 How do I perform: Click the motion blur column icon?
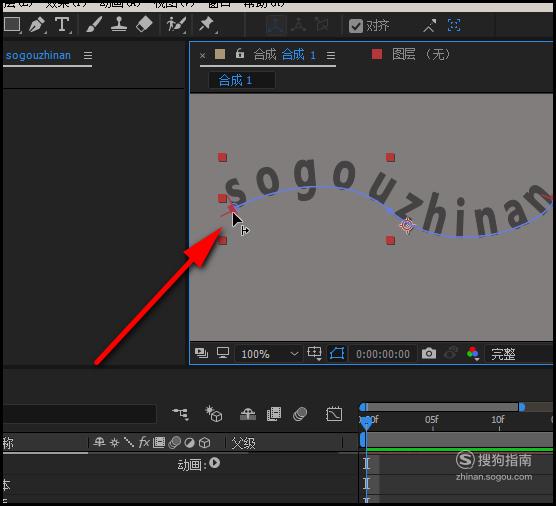(174, 442)
